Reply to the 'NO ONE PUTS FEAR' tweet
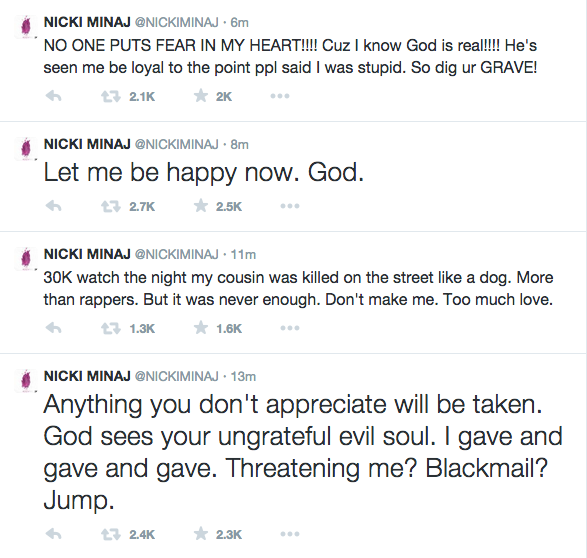The width and height of the screenshot is (587, 558). tap(53, 97)
